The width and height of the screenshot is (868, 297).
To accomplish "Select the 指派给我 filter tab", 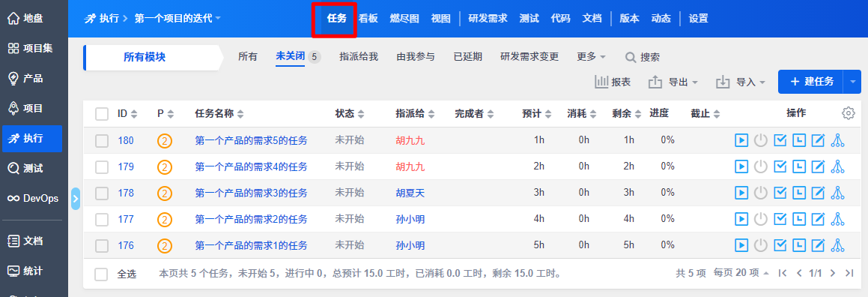I will point(359,56).
